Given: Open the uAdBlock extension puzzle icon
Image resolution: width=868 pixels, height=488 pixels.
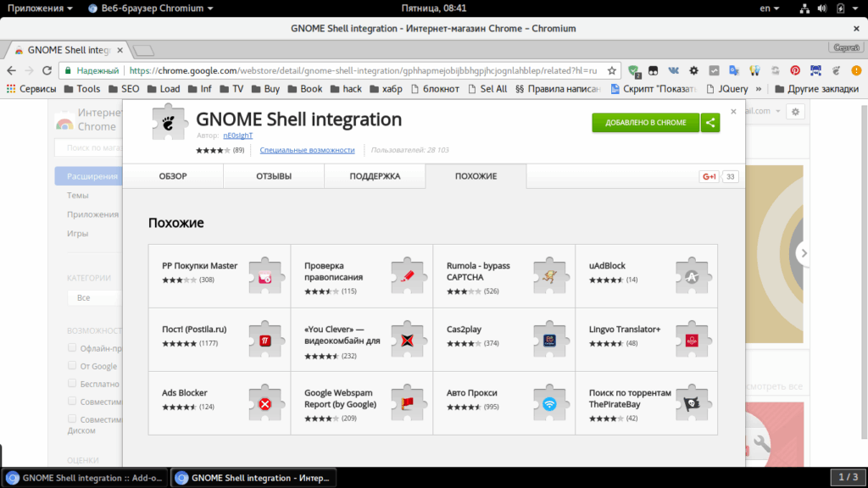Looking at the screenshot, I should coord(692,276).
